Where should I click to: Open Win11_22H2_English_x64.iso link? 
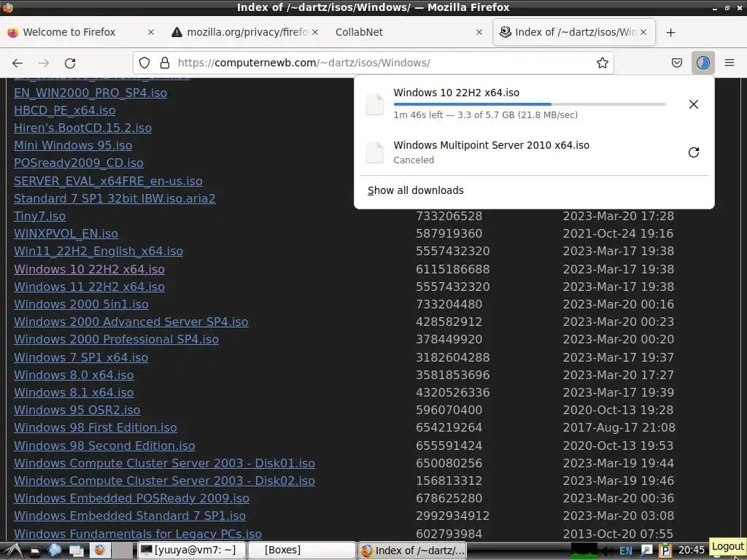tap(98, 252)
